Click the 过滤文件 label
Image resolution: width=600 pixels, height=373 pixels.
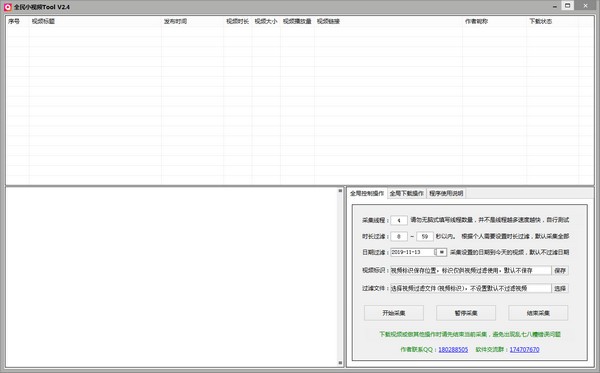point(375,288)
